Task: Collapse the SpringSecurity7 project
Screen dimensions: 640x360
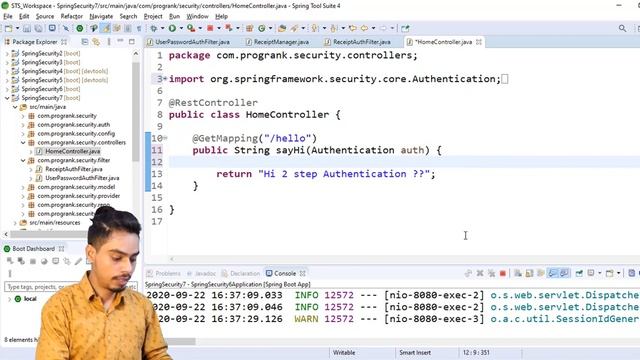Action: tap(7, 98)
